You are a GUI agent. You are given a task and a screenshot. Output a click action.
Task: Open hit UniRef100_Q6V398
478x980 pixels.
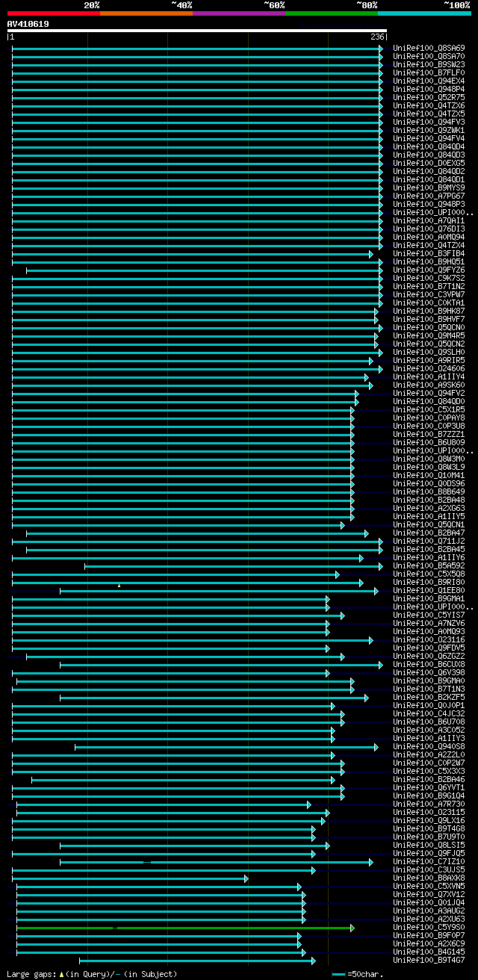429,672
